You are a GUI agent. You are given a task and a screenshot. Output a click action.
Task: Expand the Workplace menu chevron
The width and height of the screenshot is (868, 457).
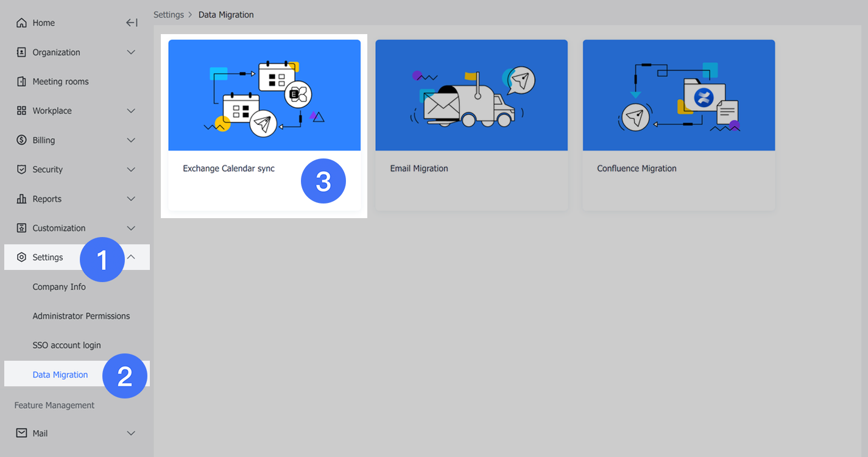(x=131, y=111)
